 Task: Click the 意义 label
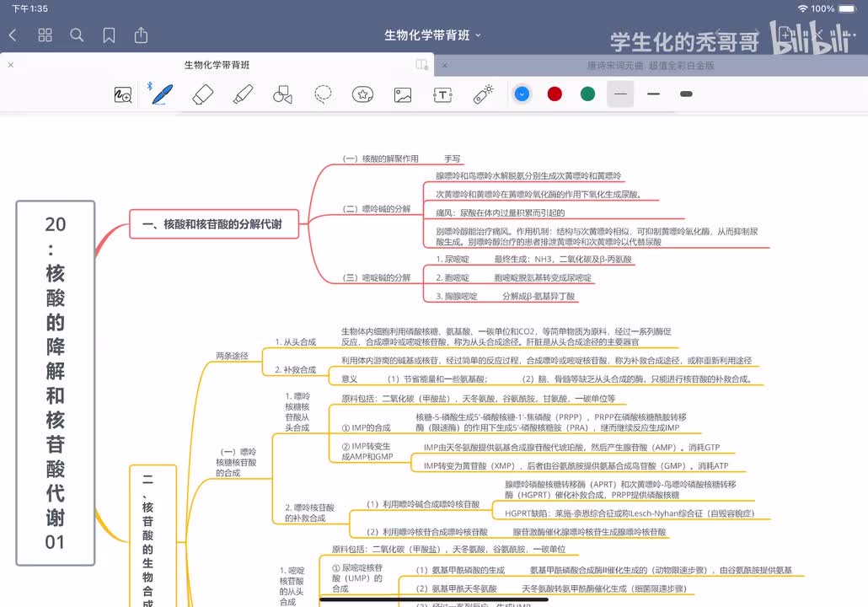(x=349, y=379)
